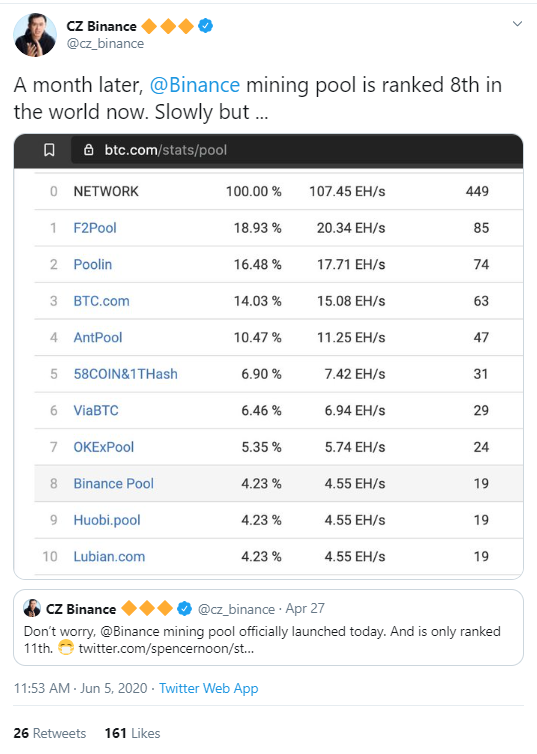Open the F2Pool link

pos(95,228)
